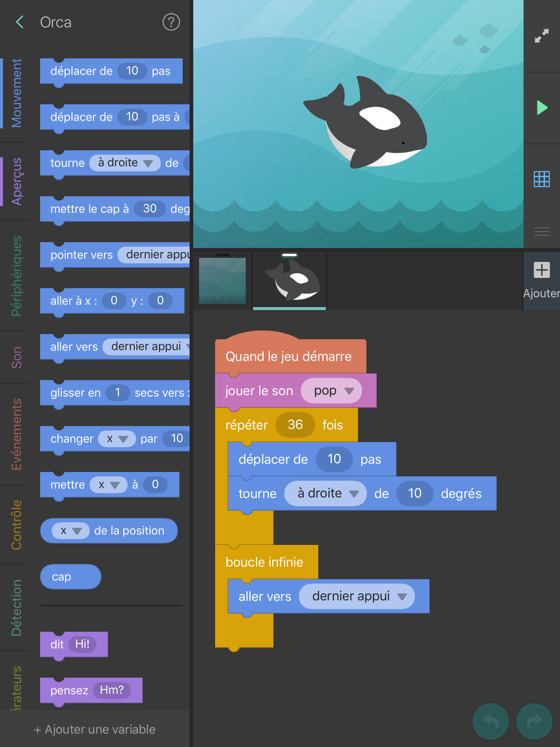Edit the 36 value in répéter block
This screenshot has width=560, height=747.
tap(295, 425)
